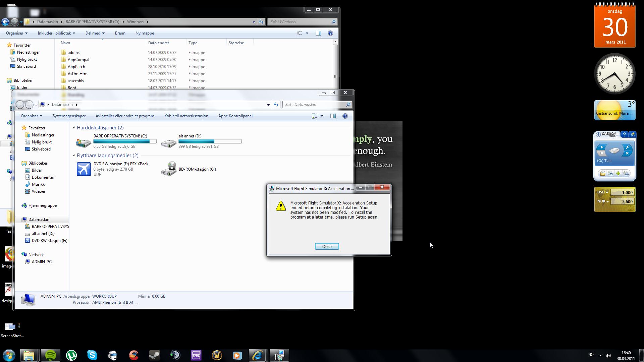Image resolution: width=644 pixels, height=362 pixels.
Task: Select Musikk in the sidebar libraries
Action: 38,184
